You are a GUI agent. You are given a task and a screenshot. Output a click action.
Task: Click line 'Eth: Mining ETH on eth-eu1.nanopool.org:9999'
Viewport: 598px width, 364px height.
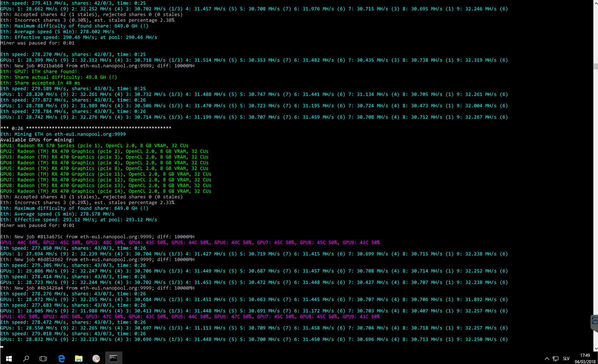63,134
